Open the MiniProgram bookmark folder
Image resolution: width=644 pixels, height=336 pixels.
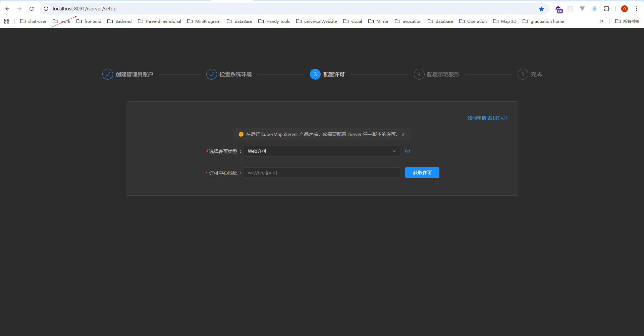204,21
